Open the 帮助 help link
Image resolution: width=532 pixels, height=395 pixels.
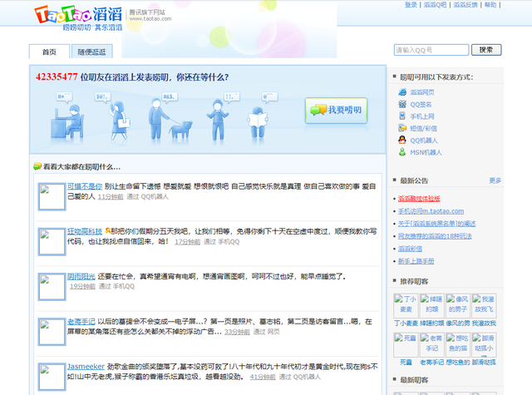pos(490,5)
